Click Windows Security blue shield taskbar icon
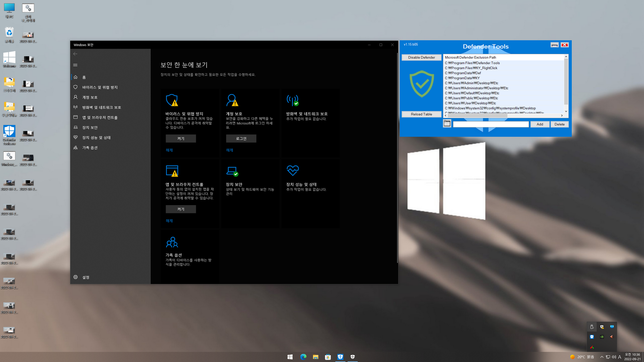 pyautogui.click(x=340, y=357)
